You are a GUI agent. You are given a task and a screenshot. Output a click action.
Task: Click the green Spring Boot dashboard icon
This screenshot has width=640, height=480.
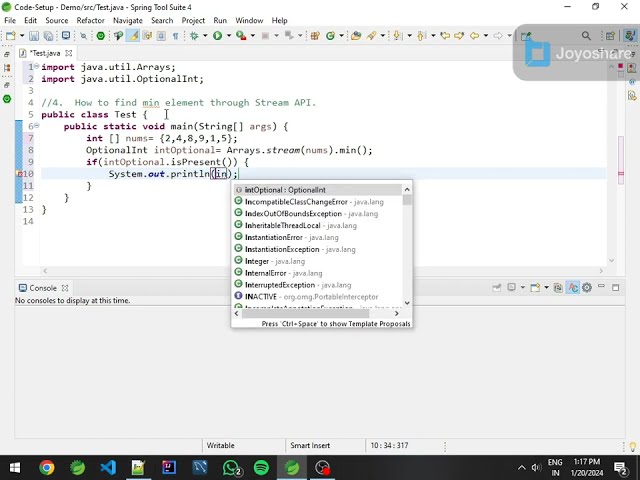click(100, 36)
